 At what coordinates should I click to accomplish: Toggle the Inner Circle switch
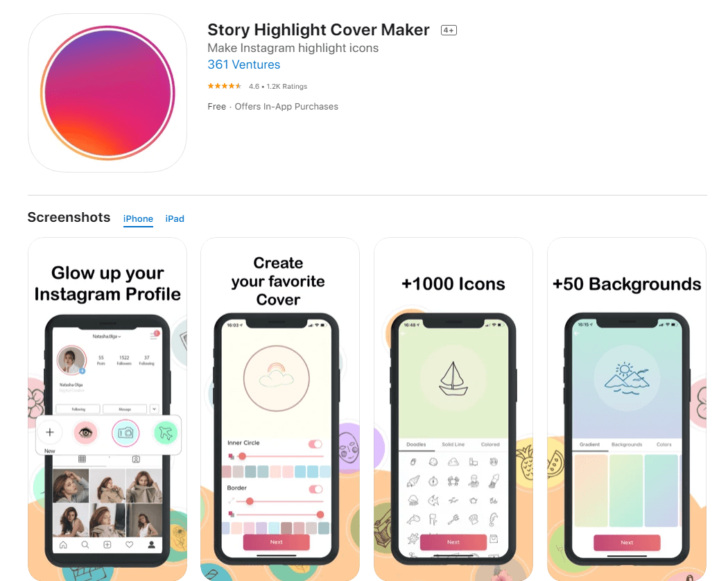pos(315,444)
